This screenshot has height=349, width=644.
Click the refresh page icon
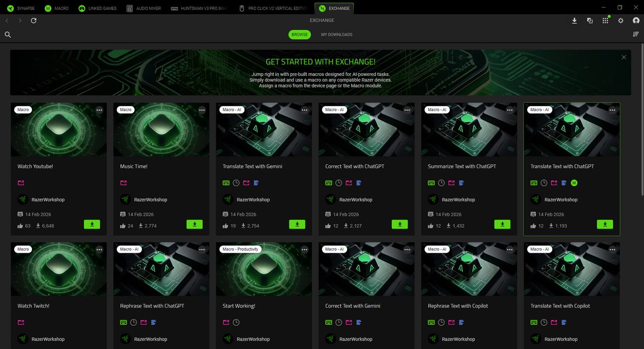click(34, 20)
